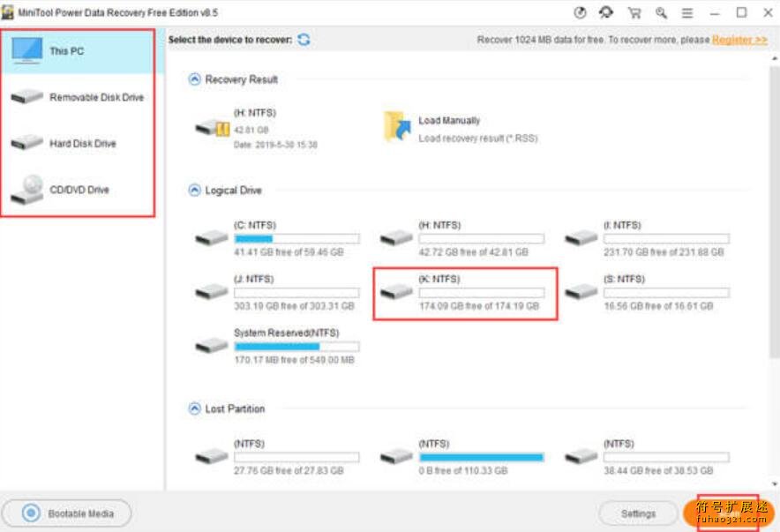
Task: Click 'System Reserved(NTFS)' label
Action: [x=287, y=333]
